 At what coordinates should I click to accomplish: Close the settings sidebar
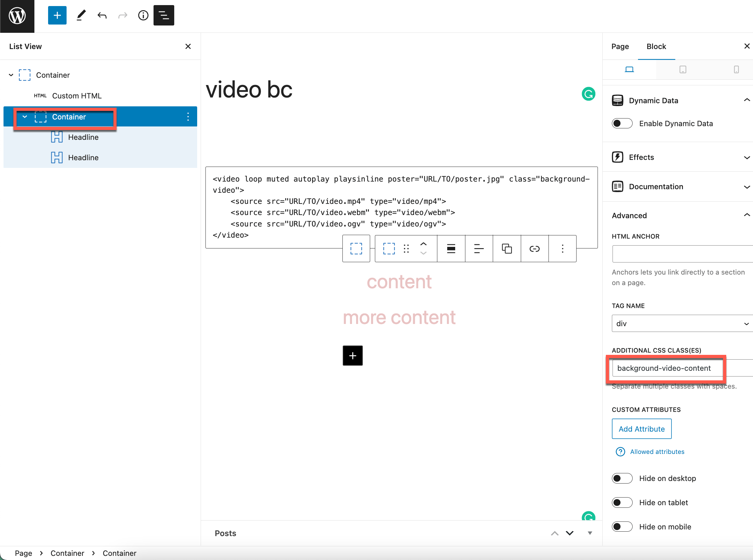pyautogui.click(x=747, y=46)
